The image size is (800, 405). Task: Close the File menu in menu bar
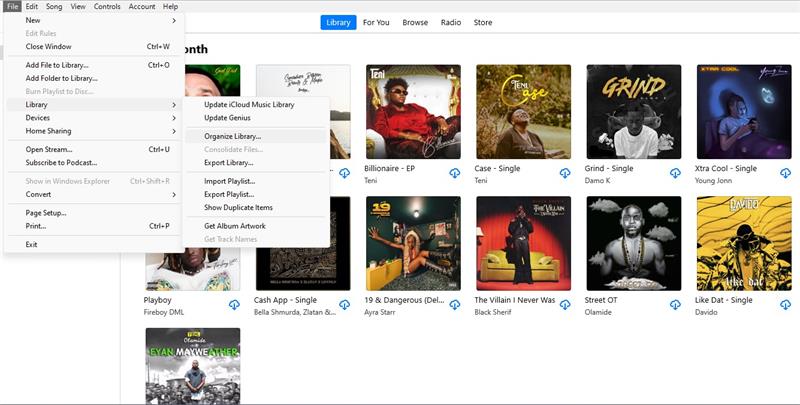[13, 7]
